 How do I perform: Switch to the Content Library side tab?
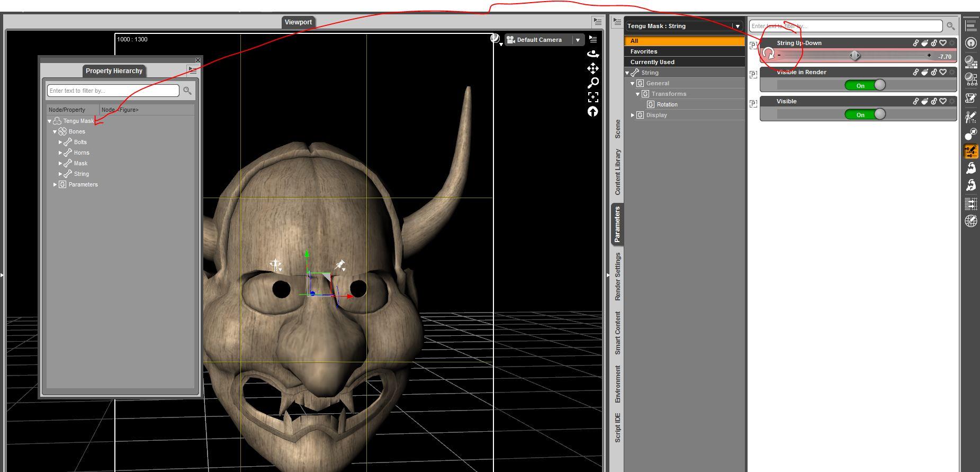click(x=617, y=172)
